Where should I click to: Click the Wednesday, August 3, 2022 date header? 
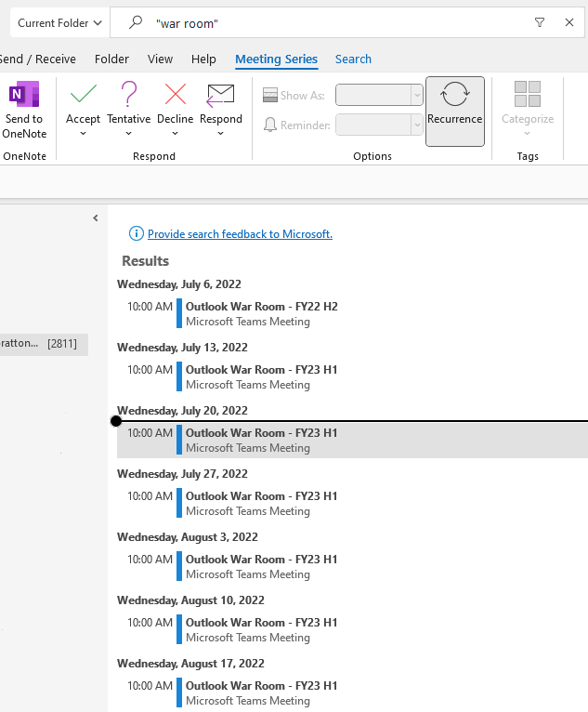(188, 537)
